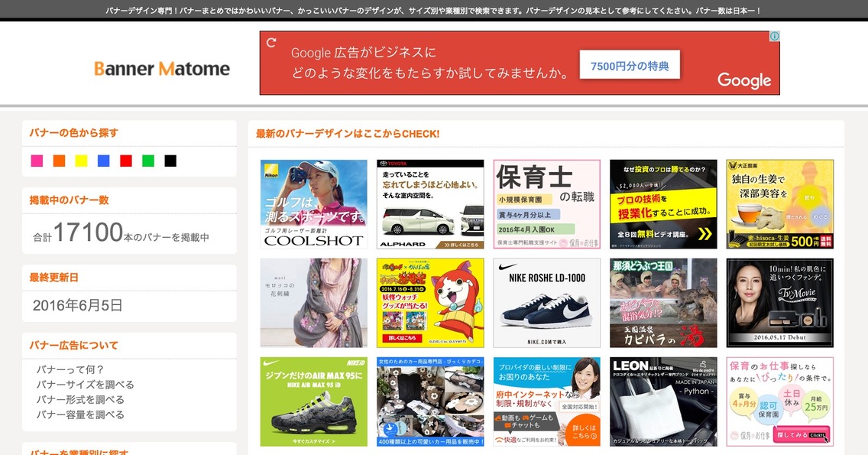
Task: Pick the black color swatch
Action: (170, 161)
